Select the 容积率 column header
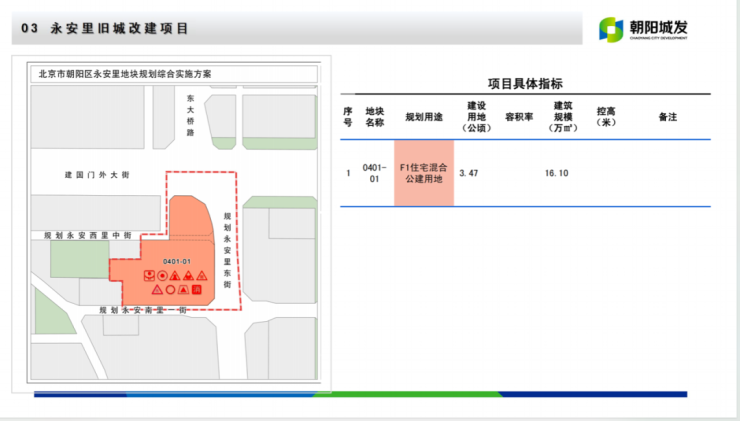Viewport: 740px width, 421px height. [517, 116]
